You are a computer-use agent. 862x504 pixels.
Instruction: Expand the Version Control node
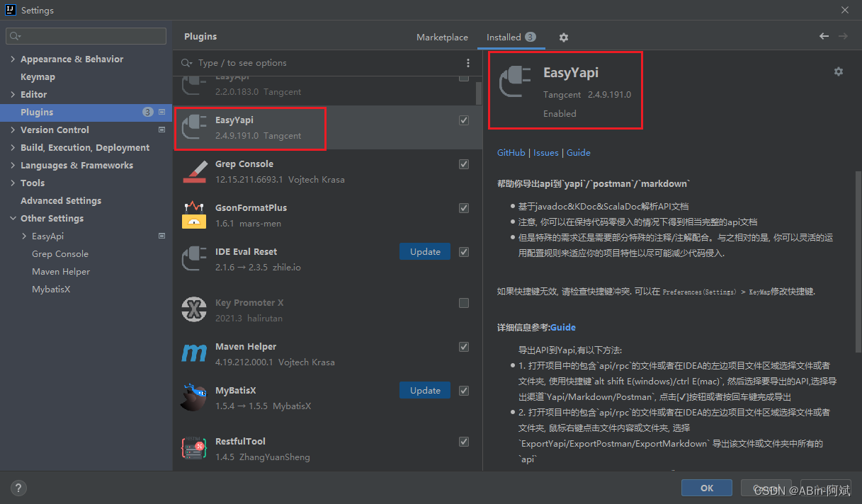coord(13,130)
